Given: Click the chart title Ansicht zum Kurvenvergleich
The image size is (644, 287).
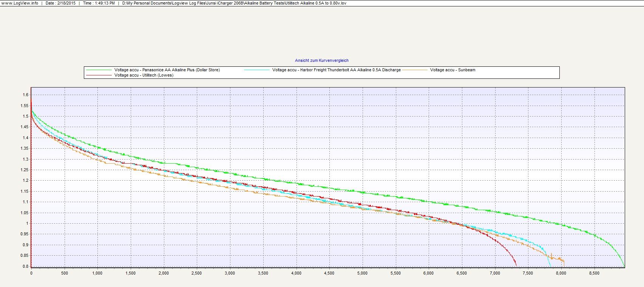Looking at the screenshot, I should click(x=321, y=60).
